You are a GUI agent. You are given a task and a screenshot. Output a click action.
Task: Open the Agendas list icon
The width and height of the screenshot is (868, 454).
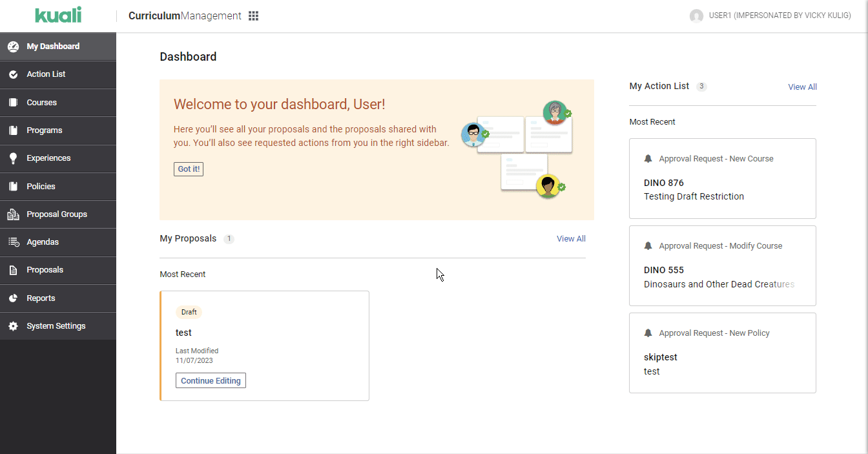[13, 242]
